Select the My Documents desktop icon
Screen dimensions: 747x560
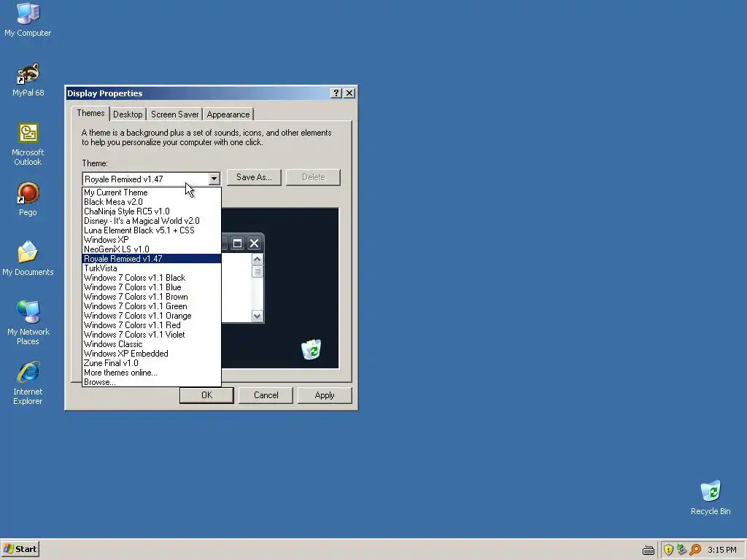(28, 259)
